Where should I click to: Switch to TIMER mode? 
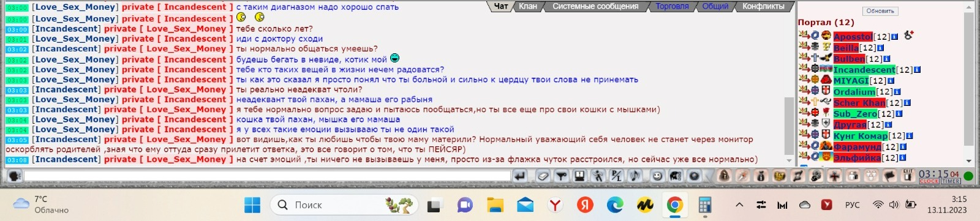click(951, 181)
